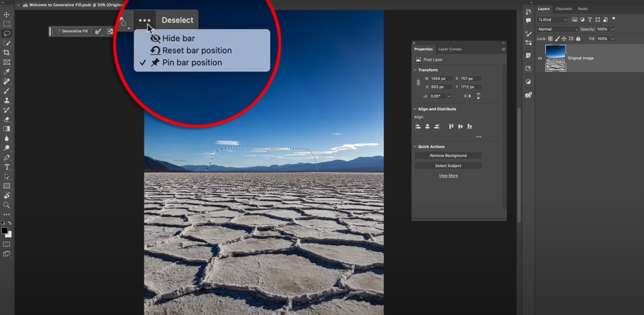Select the Crop tool

click(x=7, y=52)
